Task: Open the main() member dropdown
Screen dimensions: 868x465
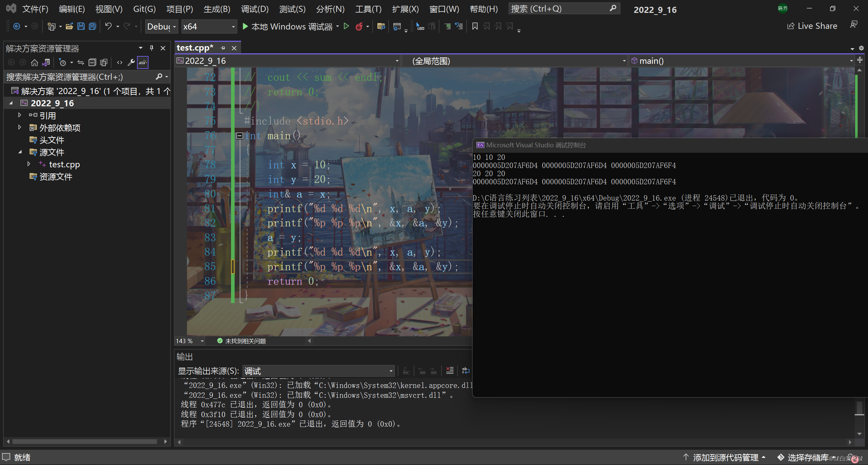Action: (742, 61)
